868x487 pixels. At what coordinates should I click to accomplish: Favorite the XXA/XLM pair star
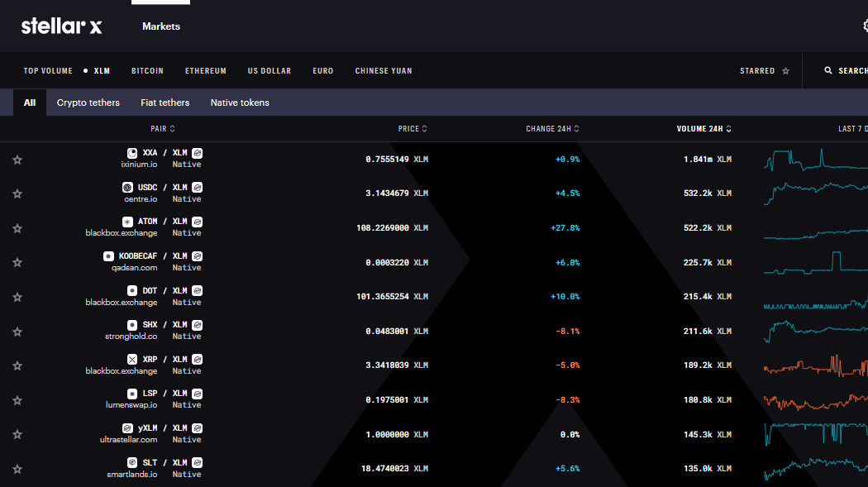pyautogui.click(x=17, y=160)
